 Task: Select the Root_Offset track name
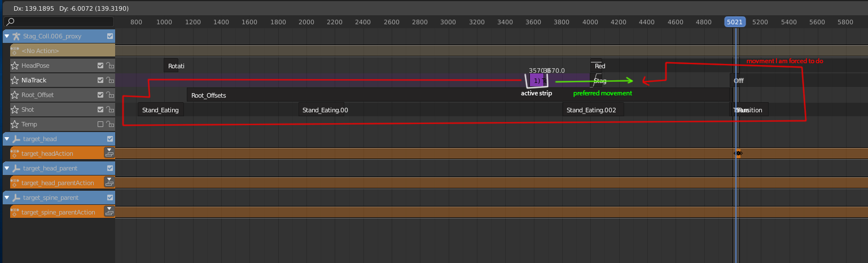[38, 95]
